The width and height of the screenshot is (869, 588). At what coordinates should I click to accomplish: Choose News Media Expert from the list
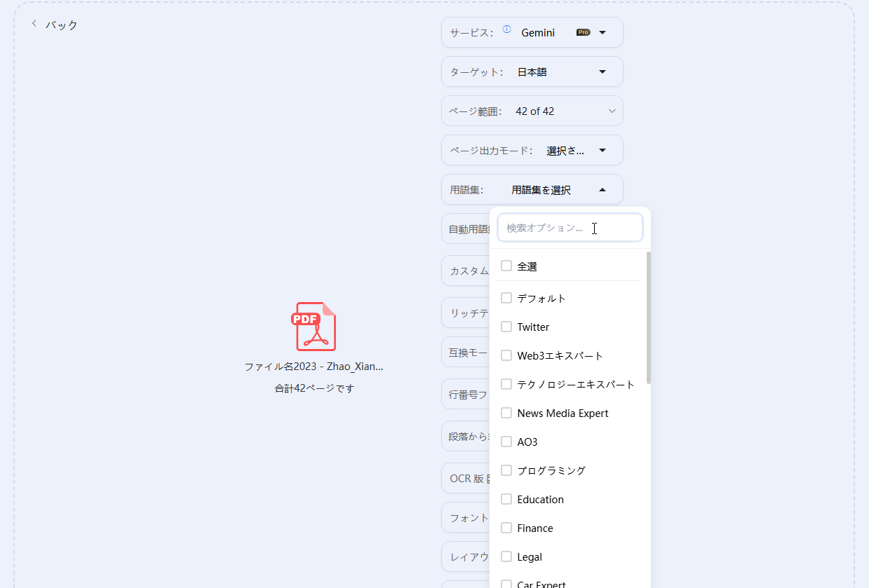tap(563, 413)
